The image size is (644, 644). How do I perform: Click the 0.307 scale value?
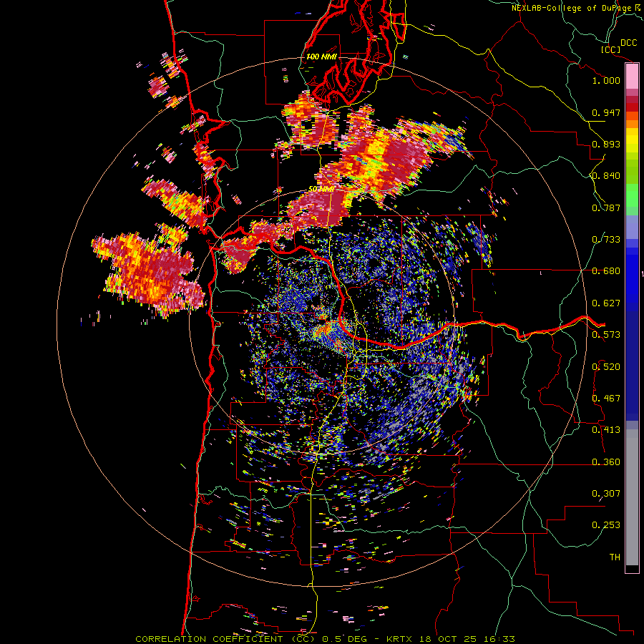click(x=606, y=494)
